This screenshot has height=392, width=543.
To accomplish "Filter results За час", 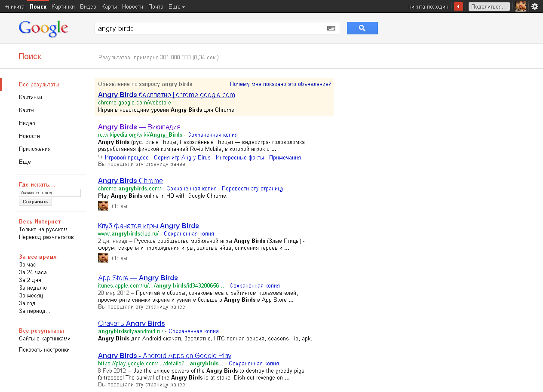I will pyautogui.click(x=28, y=265).
